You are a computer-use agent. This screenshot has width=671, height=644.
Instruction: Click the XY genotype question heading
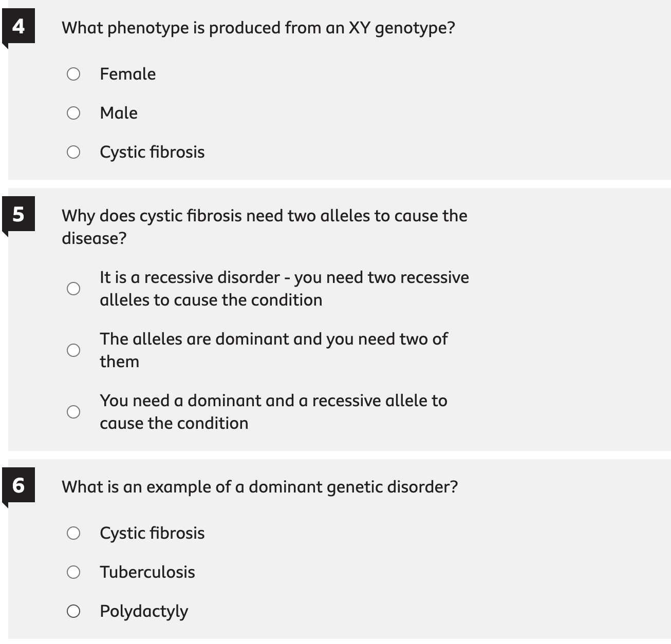[258, 28]
